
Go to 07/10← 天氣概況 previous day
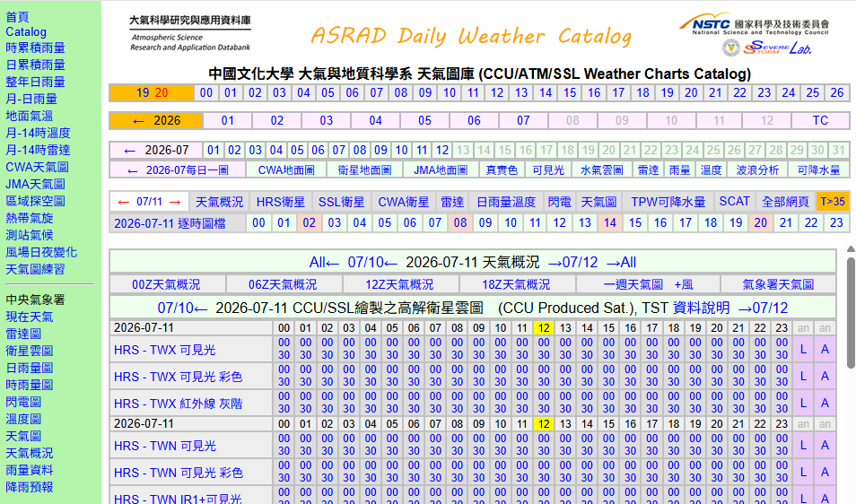tap(372, 263)
